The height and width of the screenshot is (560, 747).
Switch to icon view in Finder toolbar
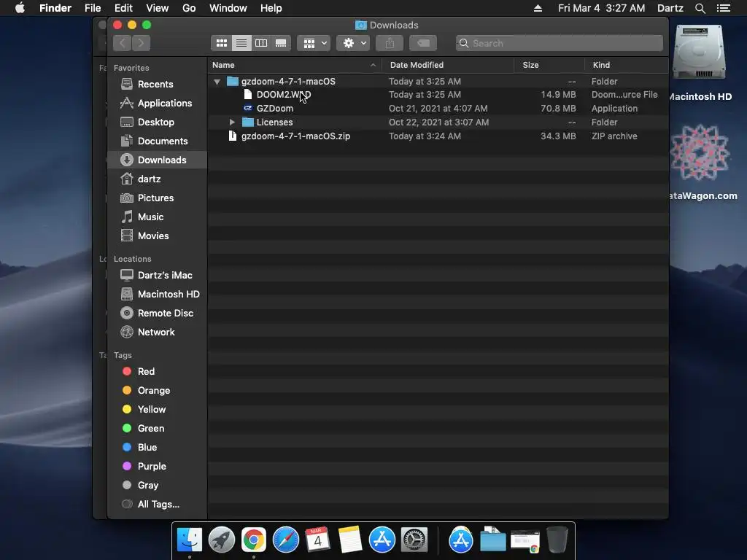[x=222, y=43]
